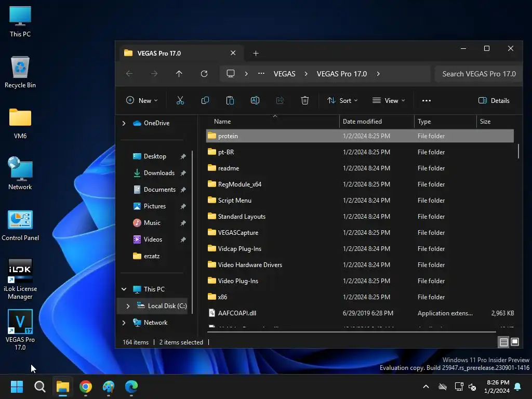Open the New dropdown menu
532x399 pixels.
142,100
